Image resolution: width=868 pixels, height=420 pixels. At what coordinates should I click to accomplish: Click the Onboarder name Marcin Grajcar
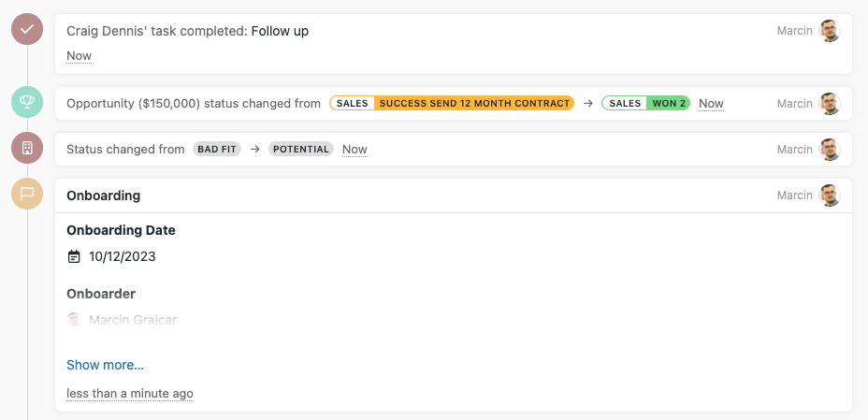coord(132,320)
